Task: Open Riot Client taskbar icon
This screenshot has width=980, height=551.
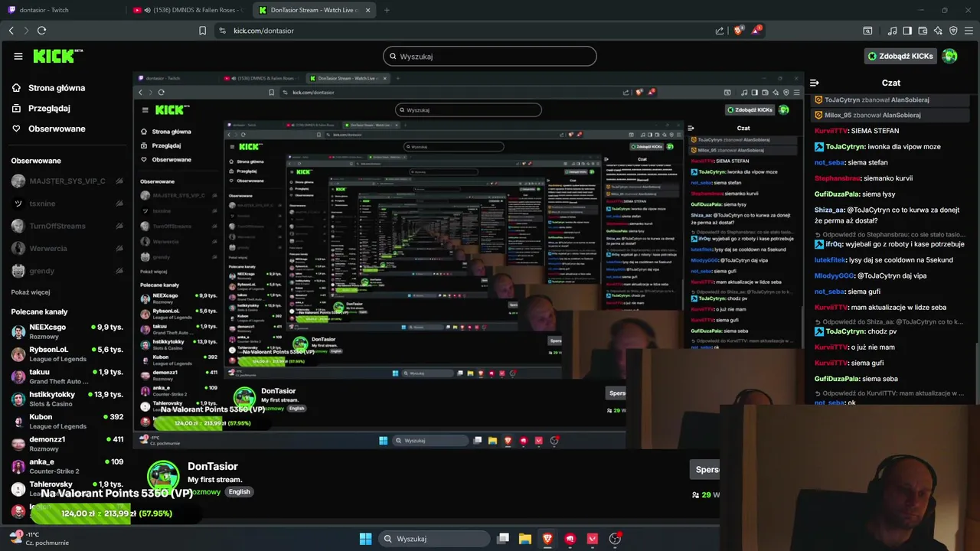Action: [x=570, y=539]
